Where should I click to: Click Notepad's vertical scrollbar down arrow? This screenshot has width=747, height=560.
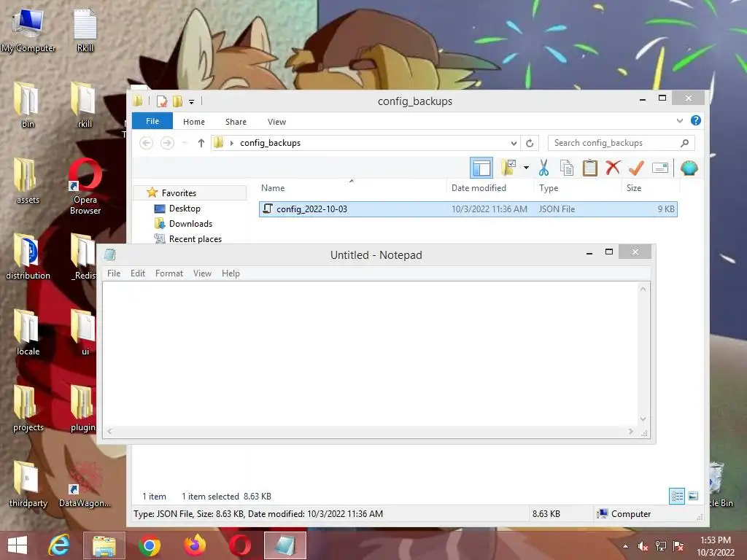[x=643, y=419]
